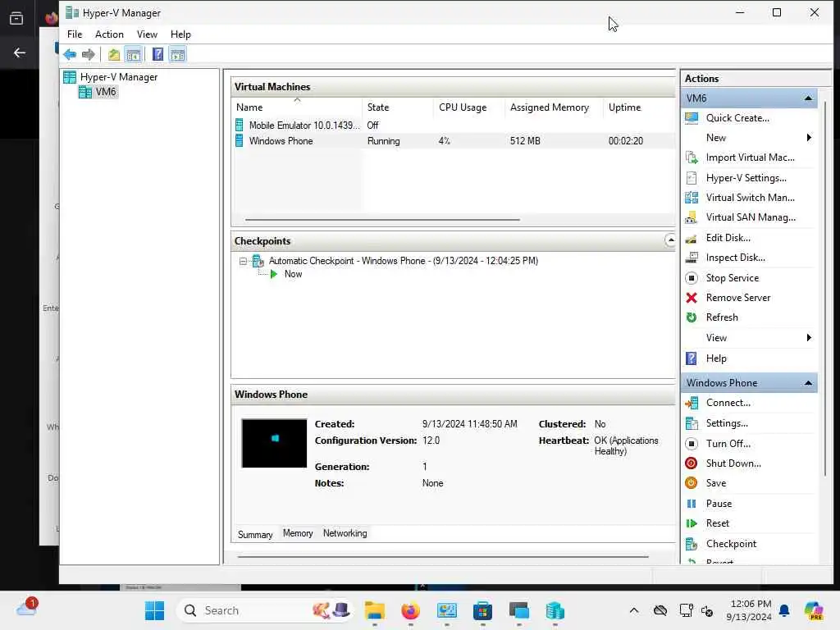Open File Explorer from the taskbar

[375, 610]
